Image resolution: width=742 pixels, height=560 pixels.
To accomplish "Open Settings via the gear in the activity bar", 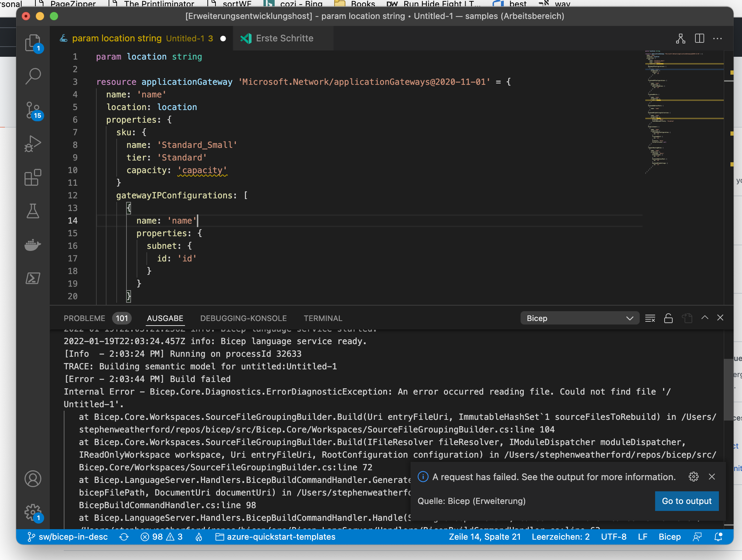I will (x=33, y=511).
